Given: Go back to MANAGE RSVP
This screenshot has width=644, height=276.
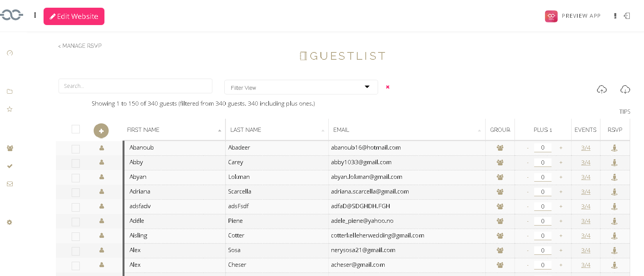Looking at the screenshot, I should (x=80, y=46).
